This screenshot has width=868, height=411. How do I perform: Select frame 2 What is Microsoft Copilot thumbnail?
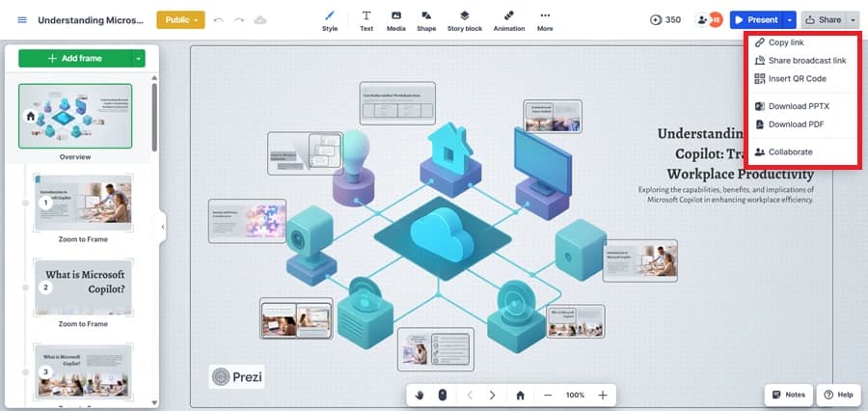83,287
